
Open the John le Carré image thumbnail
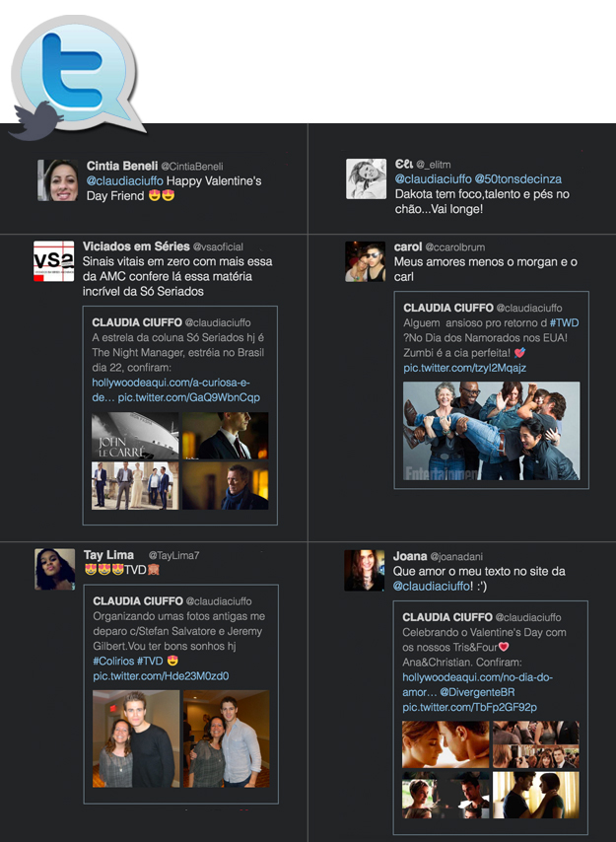(135, 436)
